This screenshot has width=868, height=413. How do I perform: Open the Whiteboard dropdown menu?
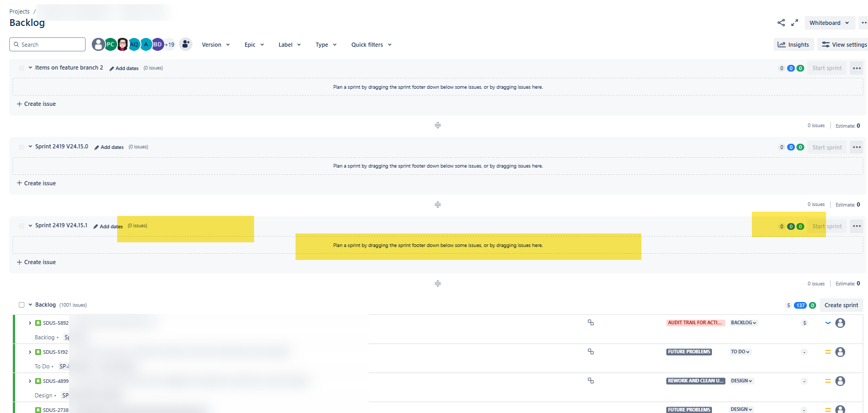[x=830, y=23]
